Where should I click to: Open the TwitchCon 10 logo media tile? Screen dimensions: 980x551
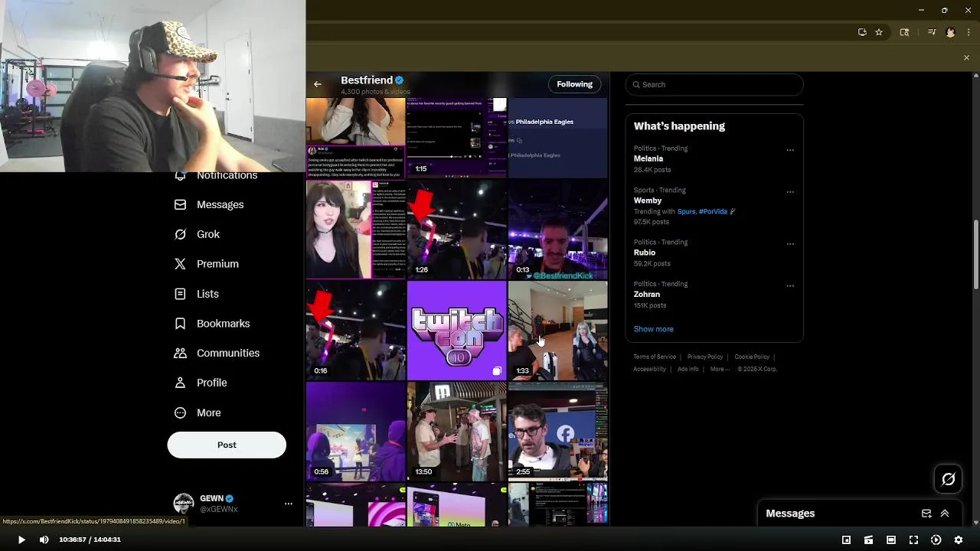click(x=456, y=331)
